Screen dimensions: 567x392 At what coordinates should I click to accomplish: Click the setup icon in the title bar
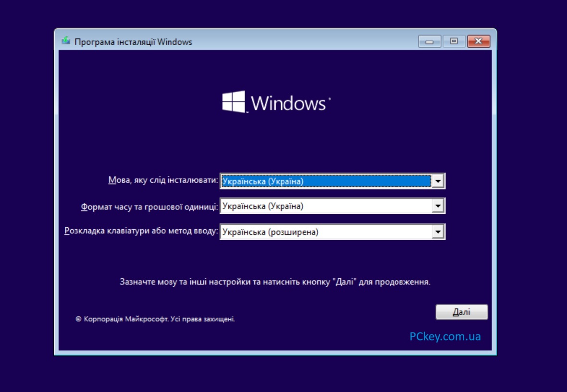click(66, 41)
